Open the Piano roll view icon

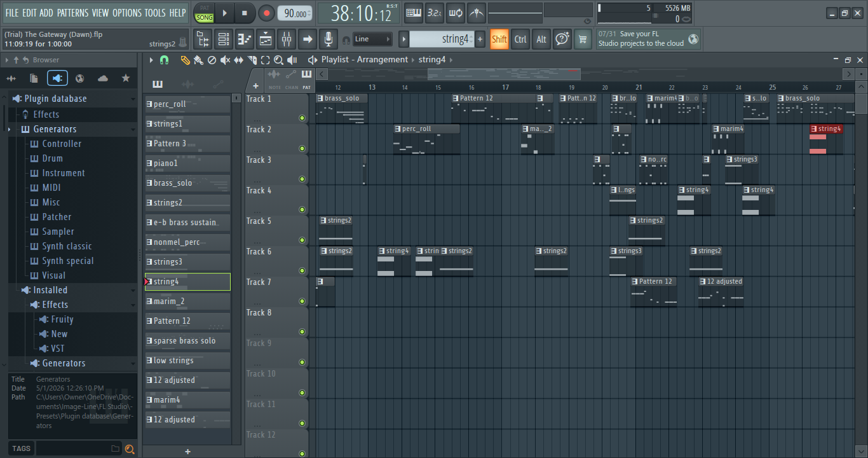pyautogui.click(x=245, y=39)
